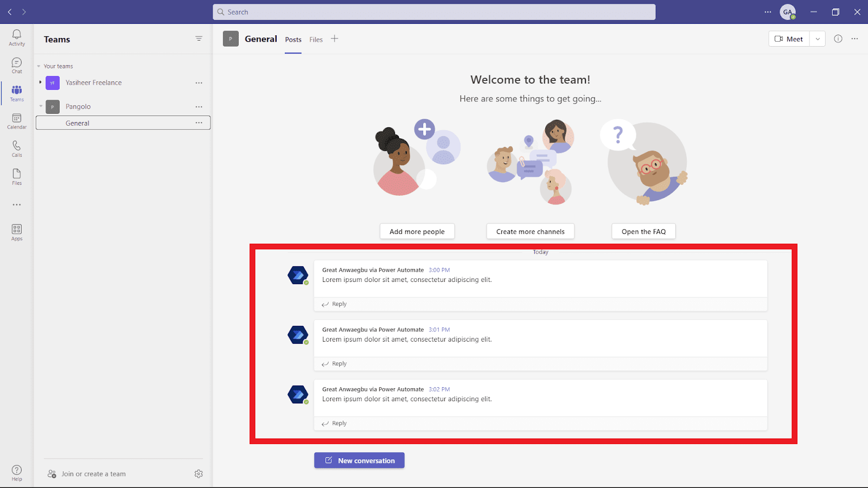Click the channel filter icon
This screenshot has height=488, width=868.
(x=199, y=38)
